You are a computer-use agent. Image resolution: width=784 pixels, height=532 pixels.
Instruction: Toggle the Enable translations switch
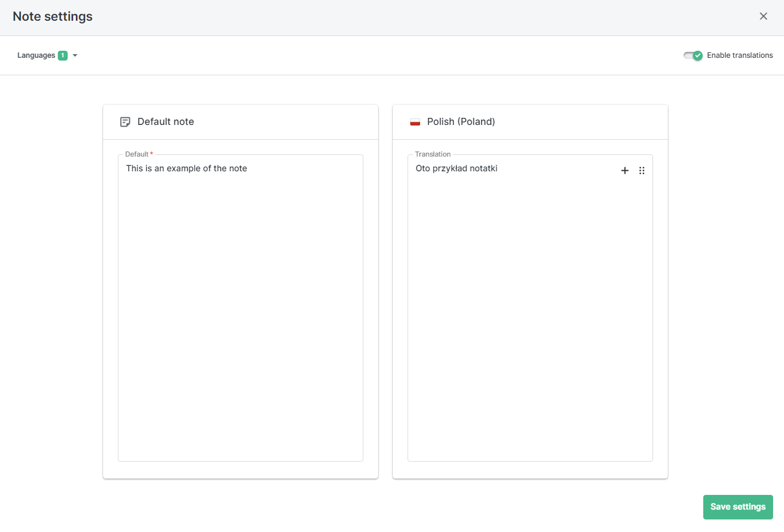693,56
